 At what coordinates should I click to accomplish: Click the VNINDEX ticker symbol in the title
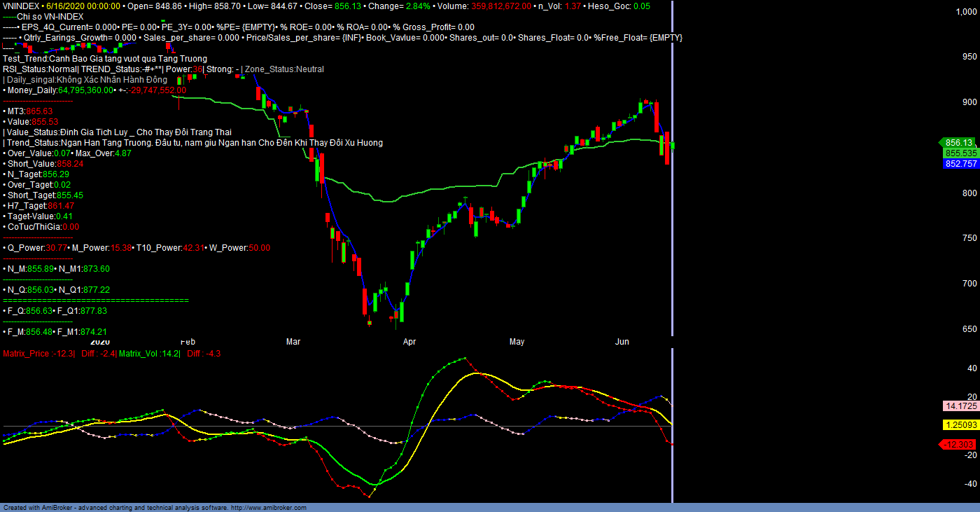click(x=21, y=6)
